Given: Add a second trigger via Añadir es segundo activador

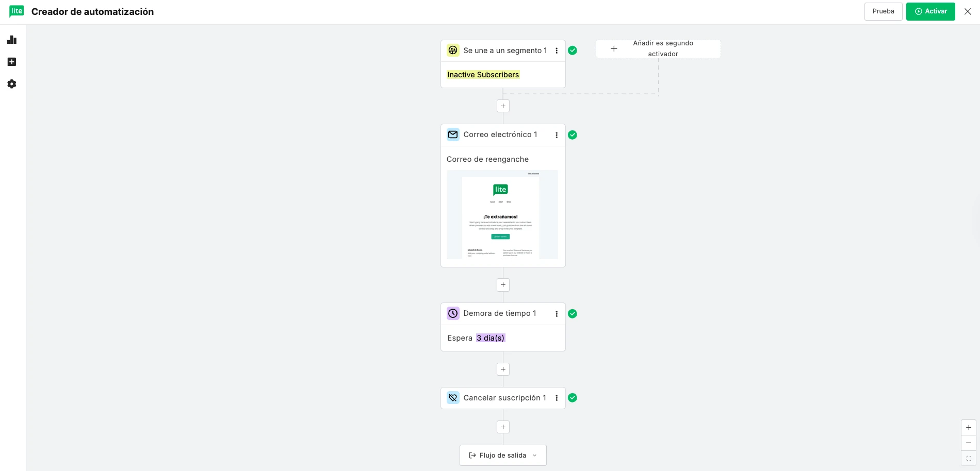Looking at the screenshot, I should 658,49.
